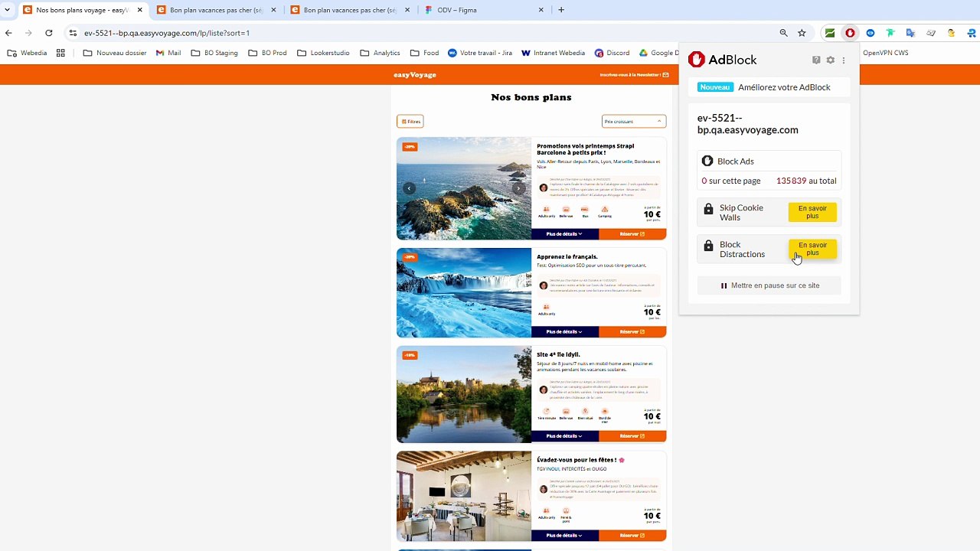Screen dimensions: 980x551
Task: Open the BO Staging bookmark folder
Action: point(215,53)
